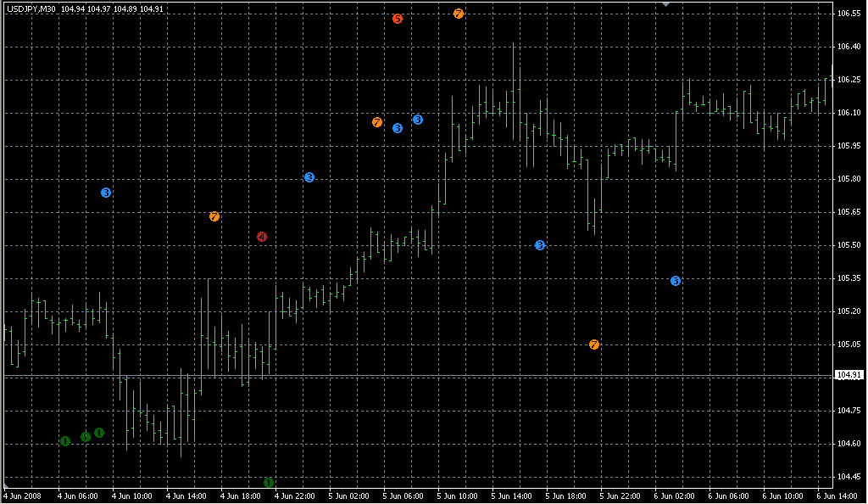Image resolution: width=868 pixels, height=504 pixels.
Task: Click the orange 7 marker near 105.65 level
Action: [x=214, y=216]
